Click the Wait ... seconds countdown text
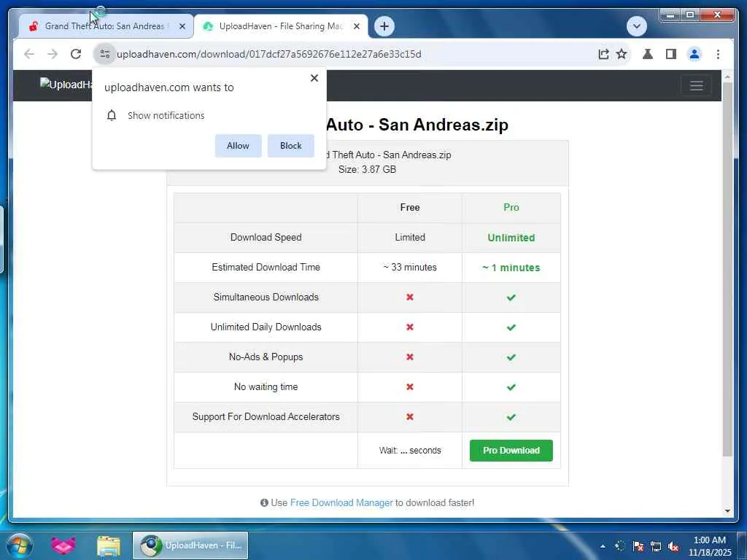The width and height of the screenshot is (747, 560). (x=410, y=451)
